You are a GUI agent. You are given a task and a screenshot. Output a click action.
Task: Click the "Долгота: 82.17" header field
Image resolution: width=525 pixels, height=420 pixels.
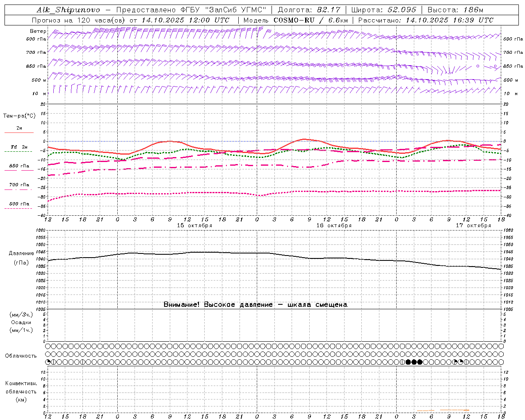coord(309,10)
